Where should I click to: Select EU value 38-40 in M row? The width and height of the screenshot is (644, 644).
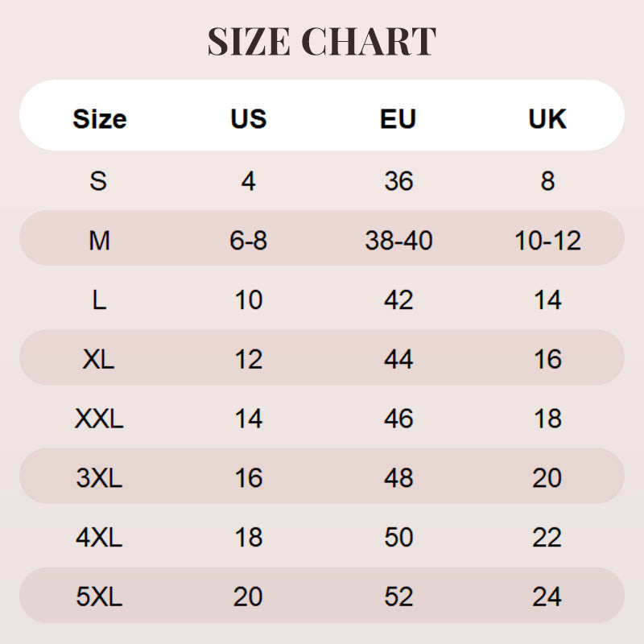pos(398,240)
